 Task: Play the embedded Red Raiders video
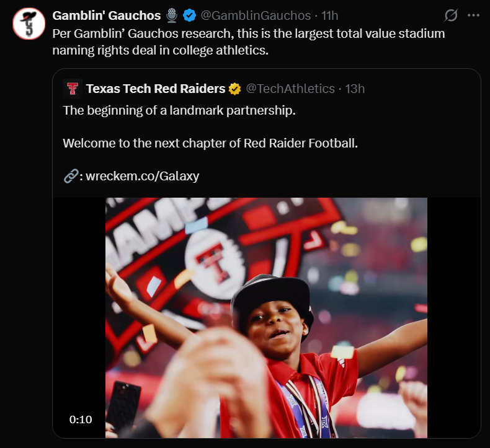(266, 317)
